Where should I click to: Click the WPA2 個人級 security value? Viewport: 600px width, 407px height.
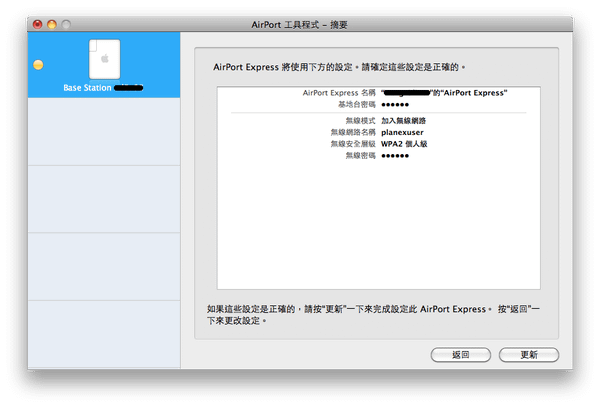[404, 144]
